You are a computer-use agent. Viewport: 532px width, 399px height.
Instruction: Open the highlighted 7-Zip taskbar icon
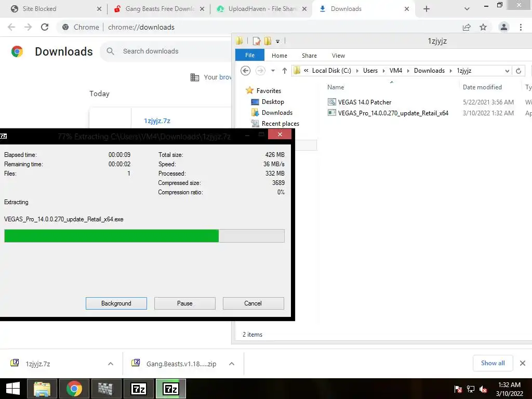click(170, 389)
